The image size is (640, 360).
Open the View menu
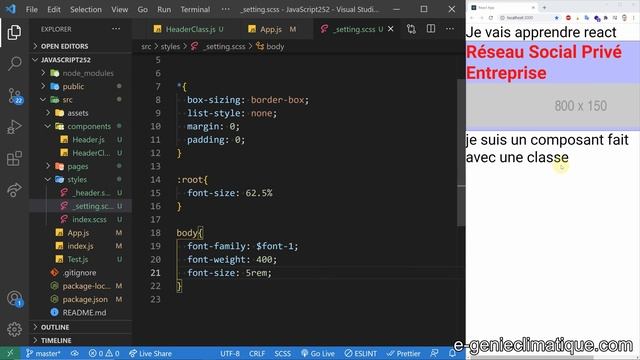click(x=120, y=9)
